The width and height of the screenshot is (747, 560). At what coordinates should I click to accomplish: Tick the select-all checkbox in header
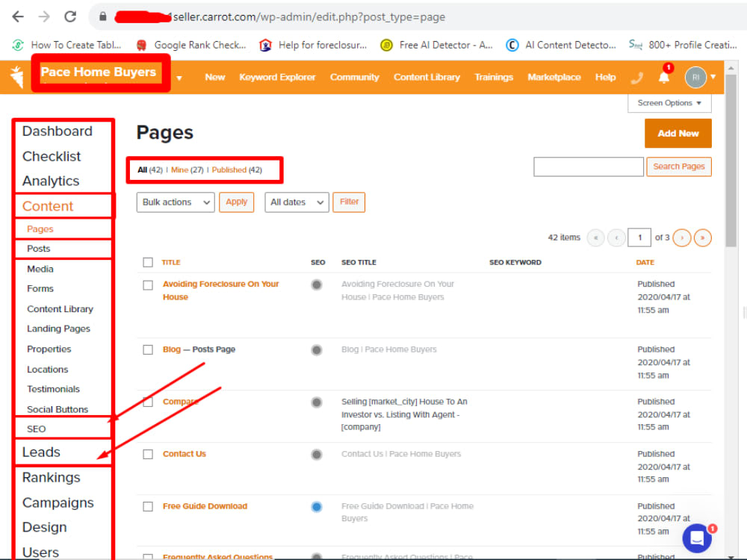(148, 262)
